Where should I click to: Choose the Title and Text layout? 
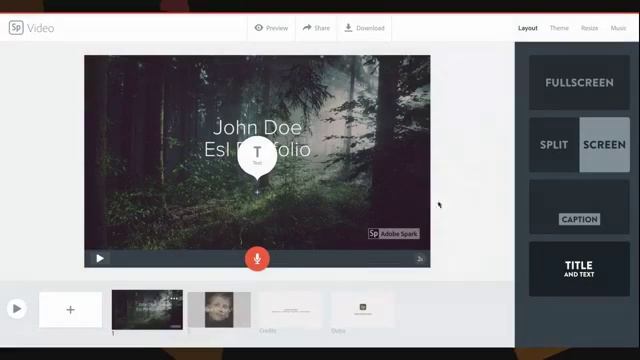[x=579, y=269]
